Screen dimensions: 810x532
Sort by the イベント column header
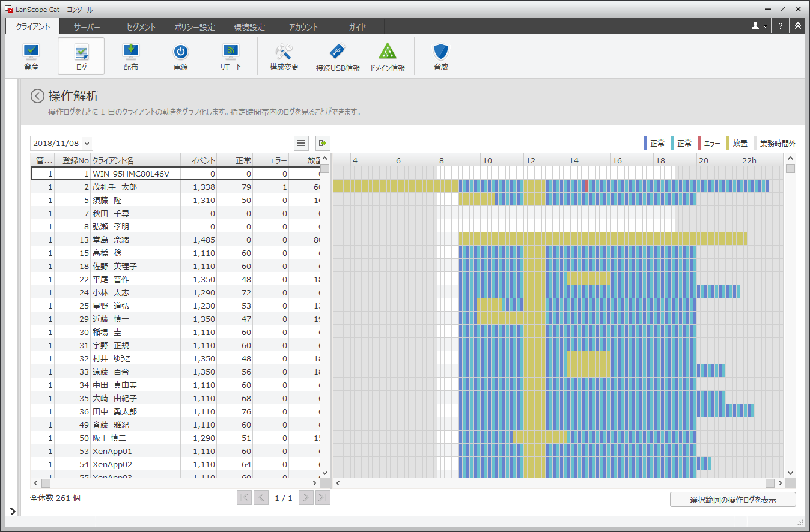(199, 160)
